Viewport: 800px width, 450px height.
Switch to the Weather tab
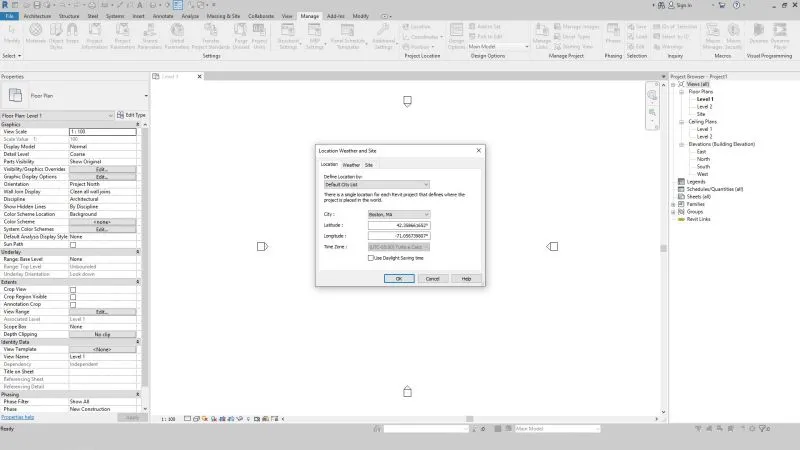351,165
